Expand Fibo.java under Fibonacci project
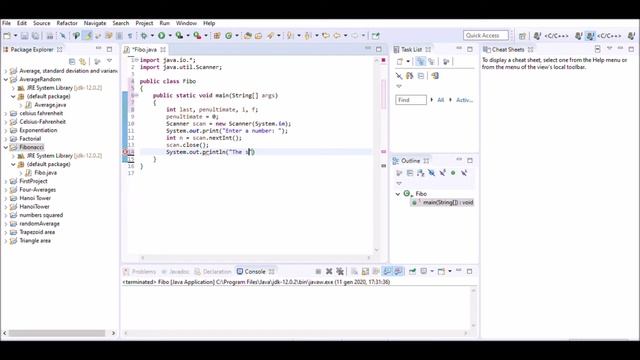 (21, 173)
